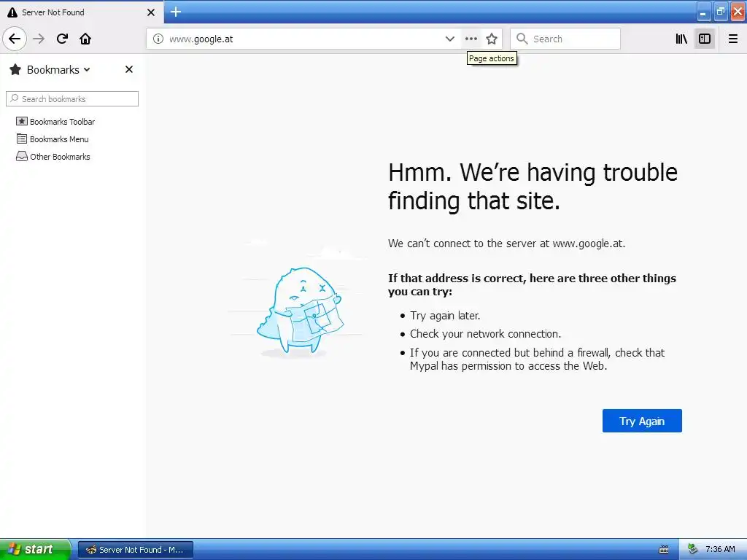Select Other Bookmarks folder

coord(53,157)
